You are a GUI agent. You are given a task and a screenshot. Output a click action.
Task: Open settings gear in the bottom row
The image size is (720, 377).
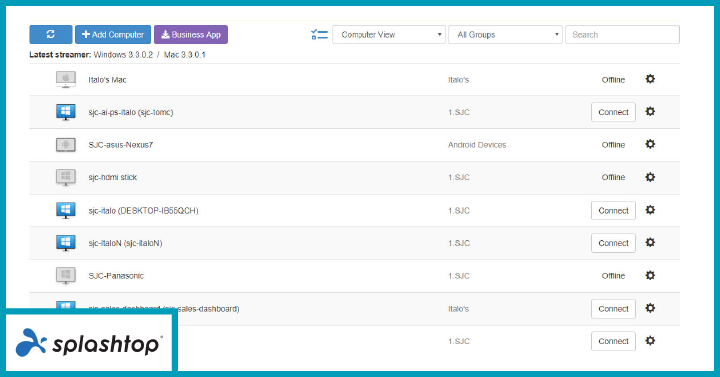point(650,341)
